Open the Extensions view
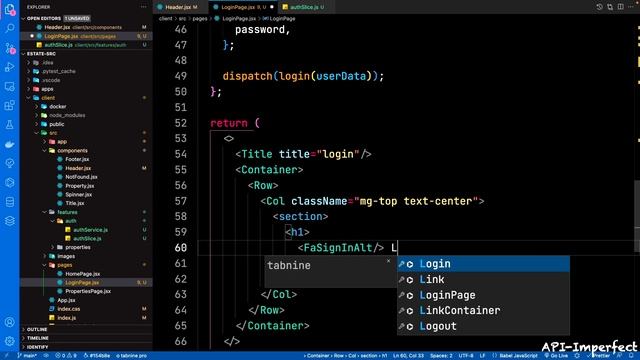Viewport: 640px width, 360px height. pos(9,106)
